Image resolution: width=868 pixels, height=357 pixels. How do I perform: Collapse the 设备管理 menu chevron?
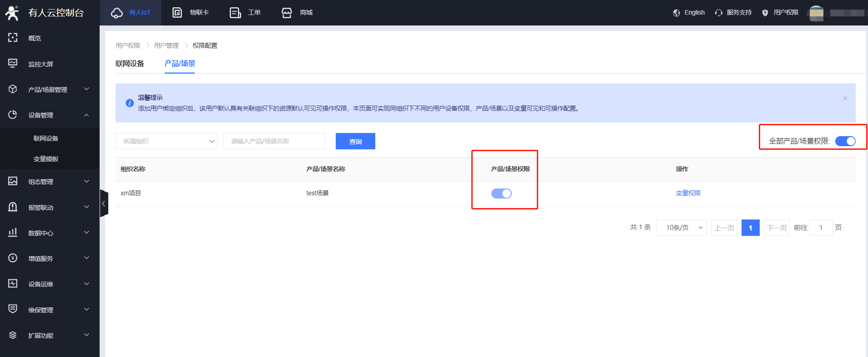point(86,115)
